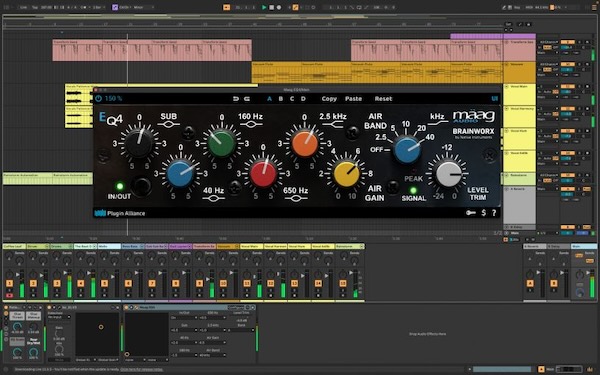Click the 150 % plugin zoom value

[x=113, y=99]
